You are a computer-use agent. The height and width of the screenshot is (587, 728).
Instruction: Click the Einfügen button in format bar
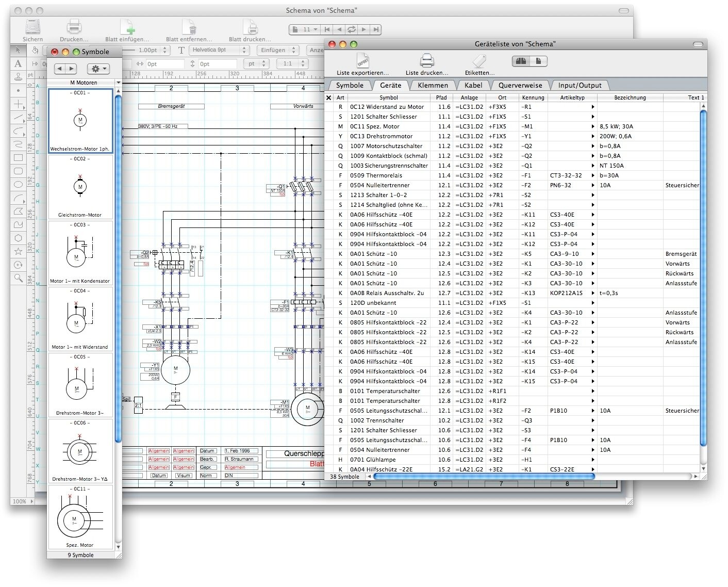coord(278,50)
